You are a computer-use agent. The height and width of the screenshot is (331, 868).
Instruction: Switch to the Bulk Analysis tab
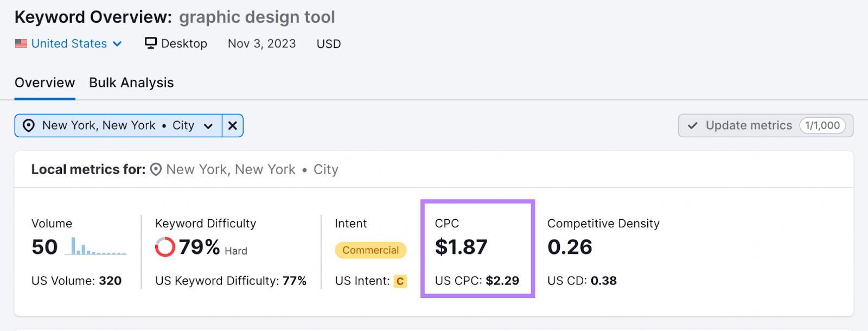[131, 82]
